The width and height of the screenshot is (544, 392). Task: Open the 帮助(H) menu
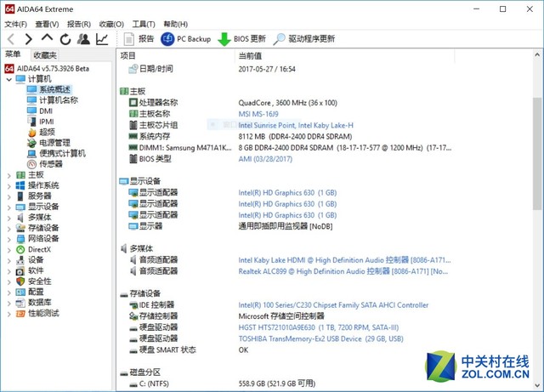(x=176, y=24)
